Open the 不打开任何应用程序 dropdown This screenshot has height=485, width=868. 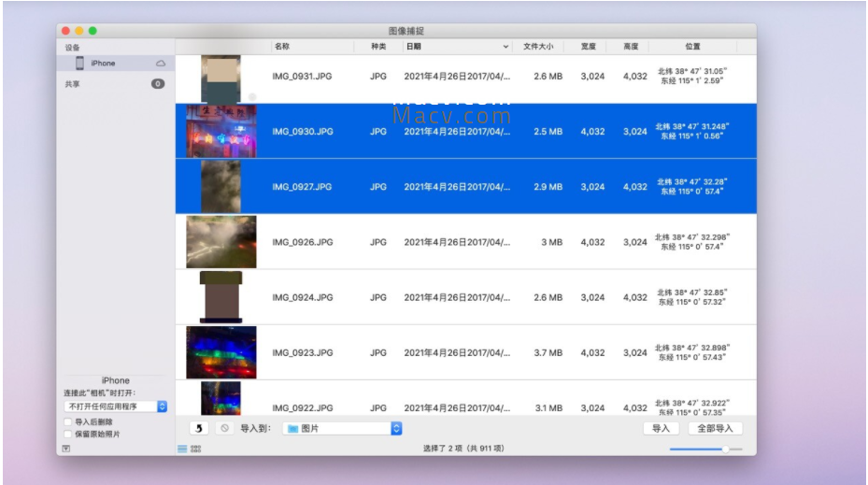116,407
